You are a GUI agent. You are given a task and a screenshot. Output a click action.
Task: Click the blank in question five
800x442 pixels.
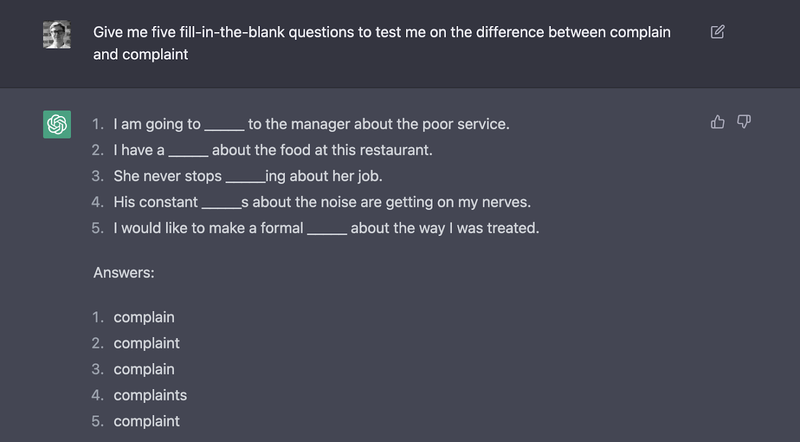(x=326, y=230)
